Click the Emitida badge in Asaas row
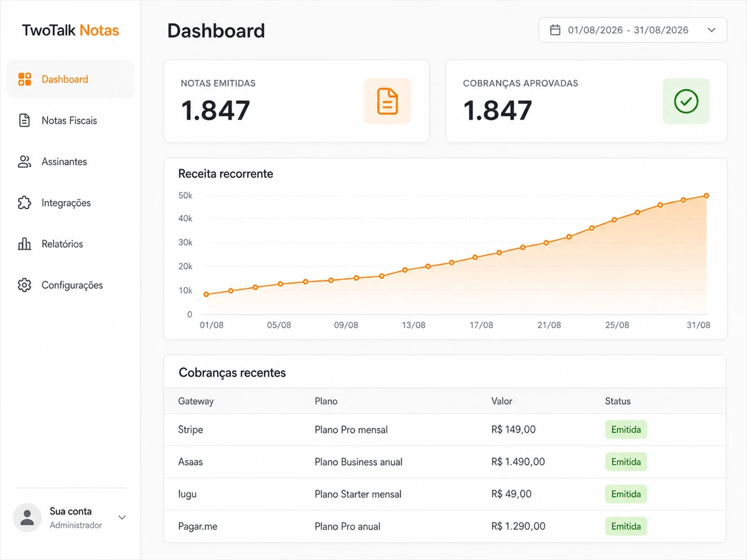Image resolution: width=747 pixels, height=560 pixels. click(x=626, y=462)
